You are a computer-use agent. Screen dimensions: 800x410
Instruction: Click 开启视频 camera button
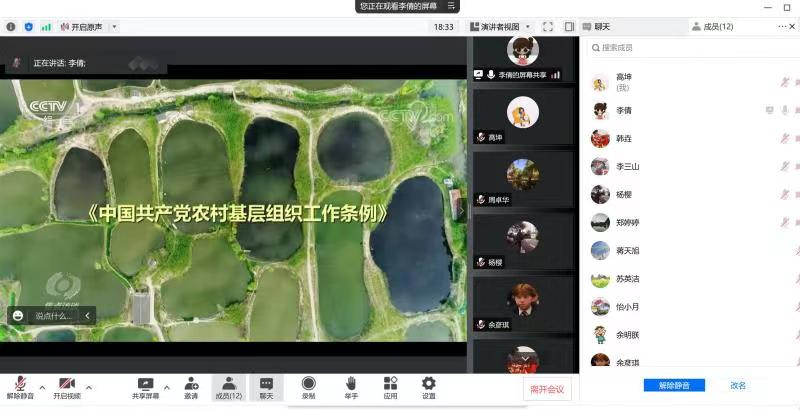pyautogui.click(x=67, y=388)
